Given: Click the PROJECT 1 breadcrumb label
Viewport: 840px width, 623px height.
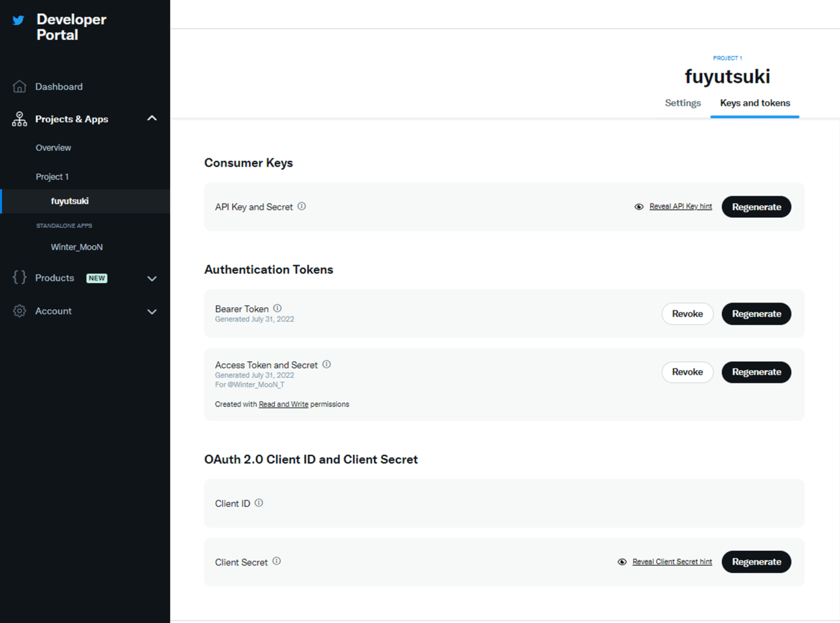Looking at the screenshot, I should [728, 58].
